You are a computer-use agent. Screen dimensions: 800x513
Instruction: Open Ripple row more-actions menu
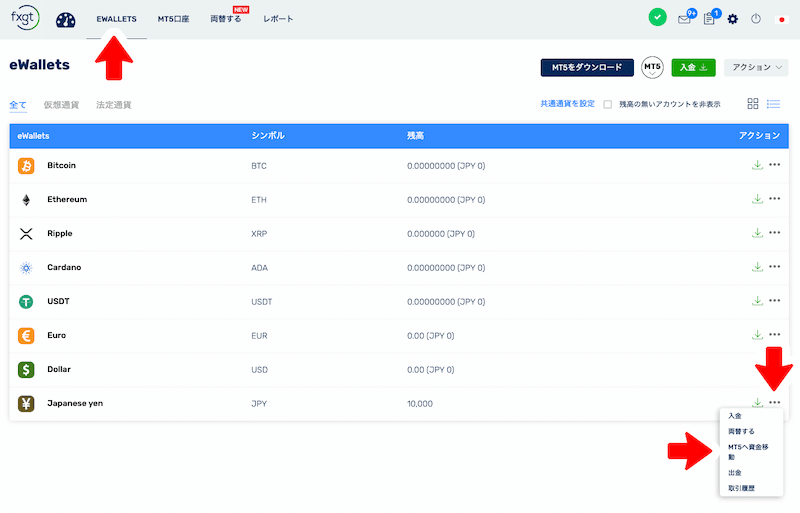coord(774,233)
